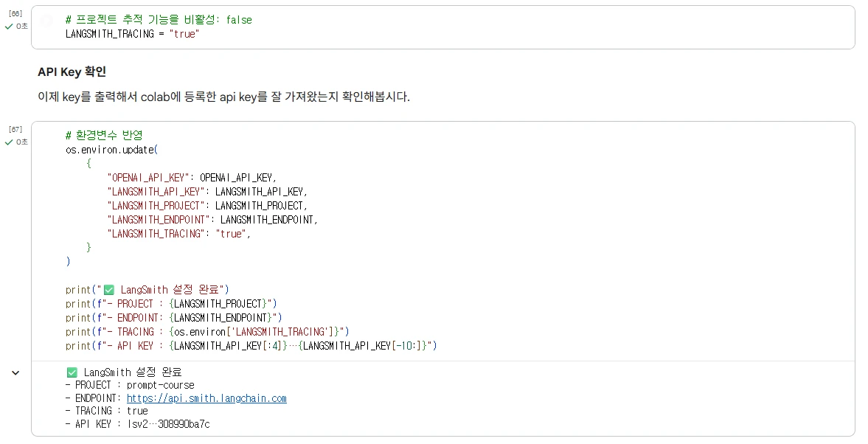
Task: Click the green checkmark beside cell 67
Action: click(9, 142)
